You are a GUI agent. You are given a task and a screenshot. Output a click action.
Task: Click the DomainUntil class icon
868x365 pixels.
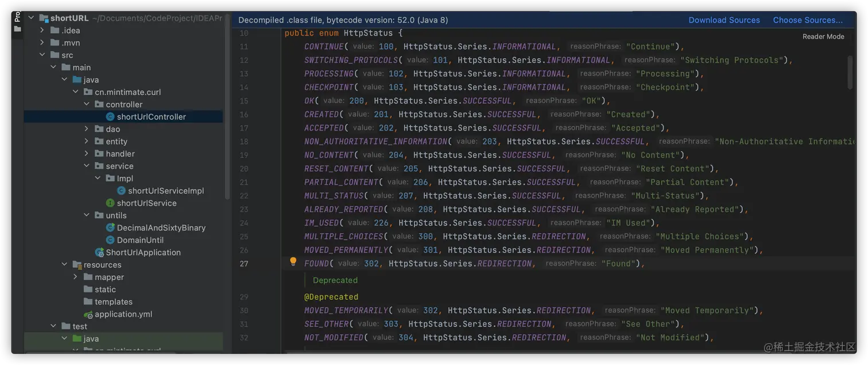(x=110, y=240)
